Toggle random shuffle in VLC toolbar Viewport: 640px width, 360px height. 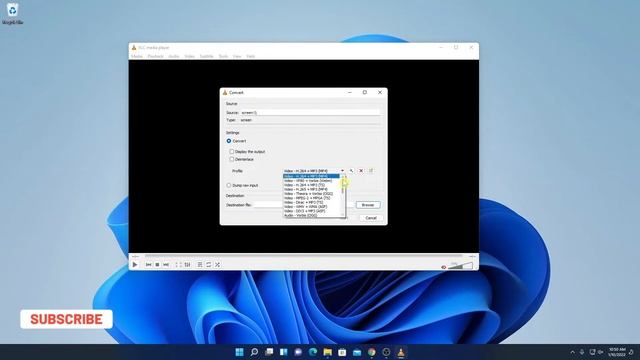[218, 265]
